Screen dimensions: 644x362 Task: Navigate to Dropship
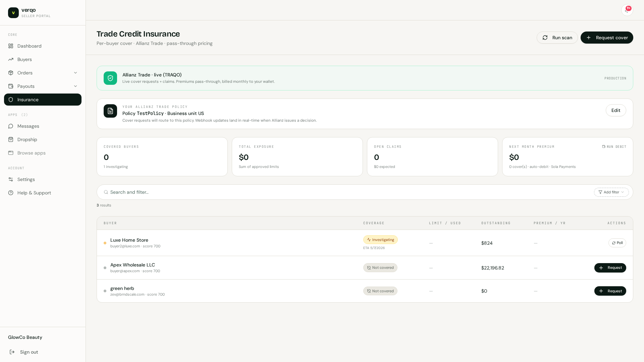coord(43,139)
